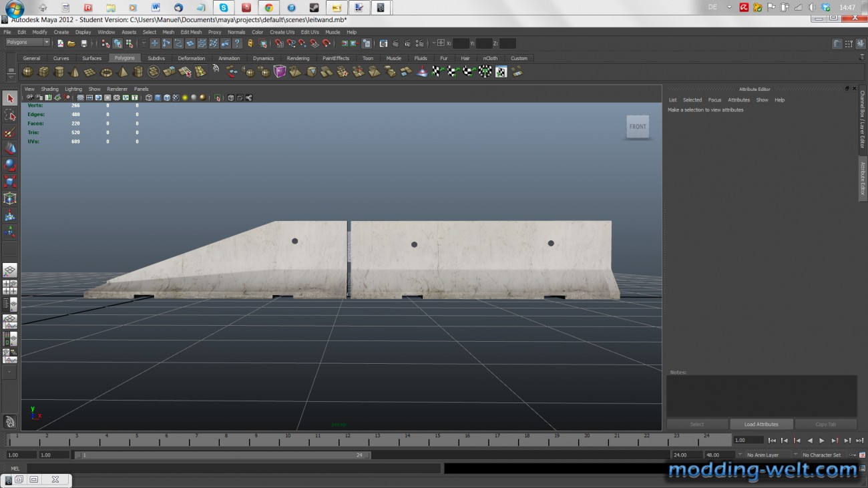
Task: Create a polygon plane from shelf
Action: click(x=90, y=71)
